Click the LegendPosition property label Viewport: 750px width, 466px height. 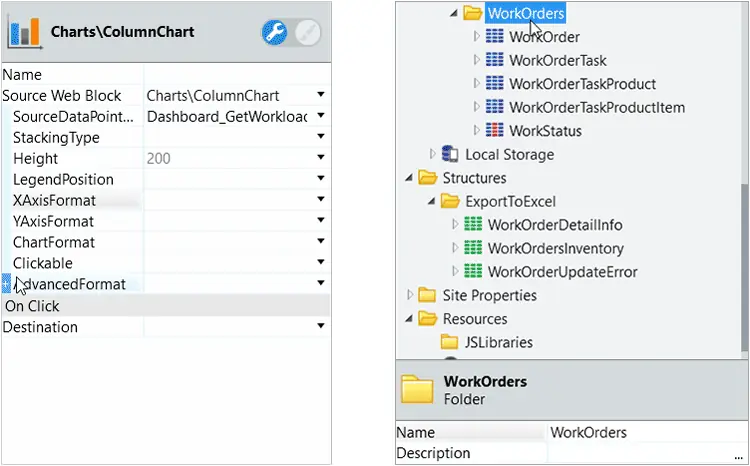pos(63,179)
